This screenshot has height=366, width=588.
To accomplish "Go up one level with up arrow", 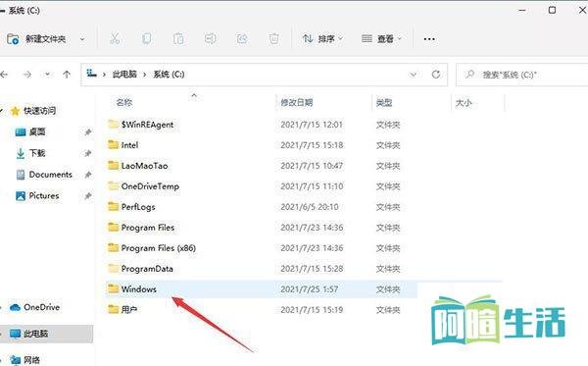I will pos(67,75).
